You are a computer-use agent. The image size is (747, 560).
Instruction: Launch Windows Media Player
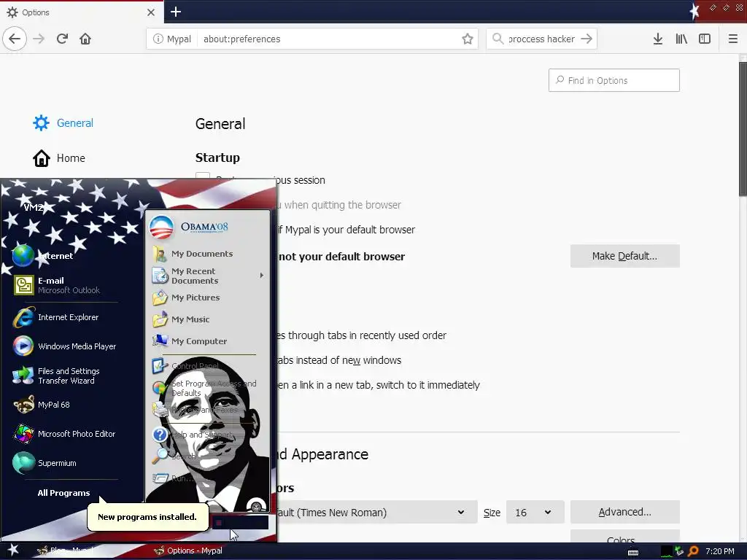click(x=65, y=346)
